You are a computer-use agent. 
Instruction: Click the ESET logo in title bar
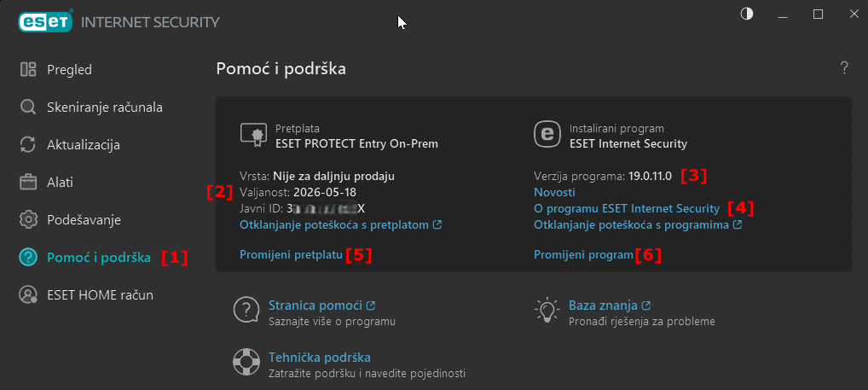(43, 21)
